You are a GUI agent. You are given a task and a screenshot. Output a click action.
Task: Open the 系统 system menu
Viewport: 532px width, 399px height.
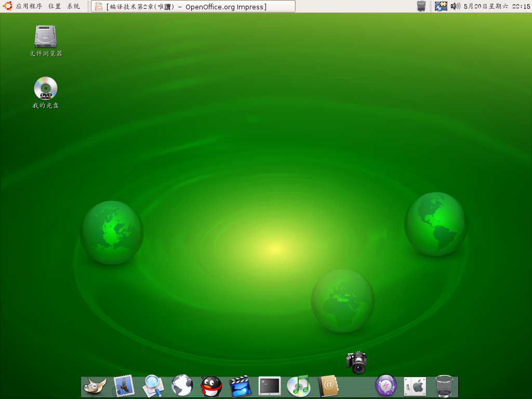pyautogui.click(x=73, y=6)
